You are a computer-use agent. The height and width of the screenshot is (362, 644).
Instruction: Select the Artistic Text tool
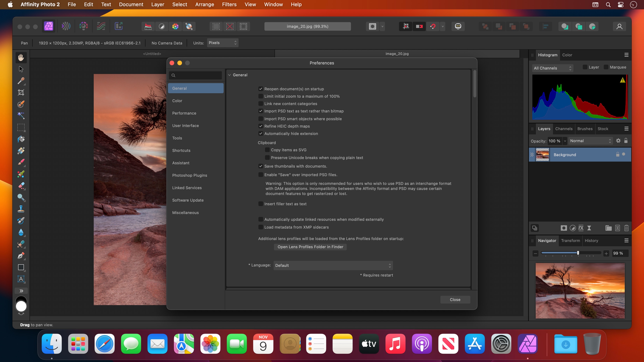tap(21, 279)
